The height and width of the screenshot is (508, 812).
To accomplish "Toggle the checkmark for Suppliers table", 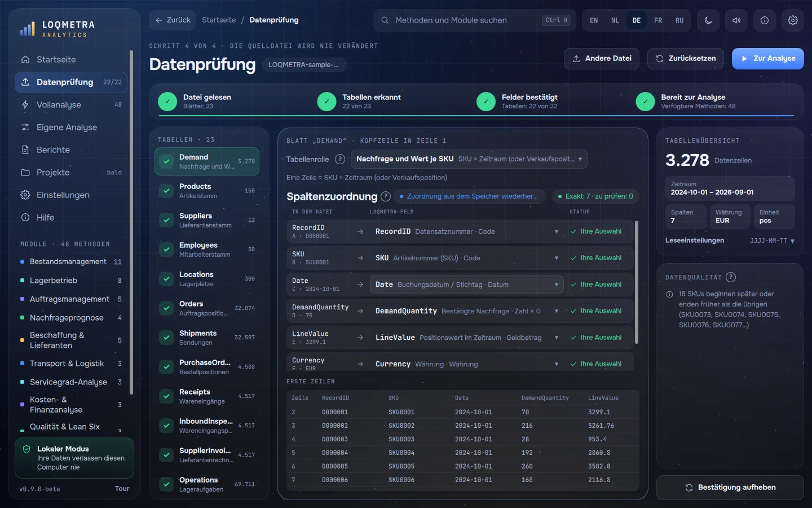I will (x=166, y=220).
